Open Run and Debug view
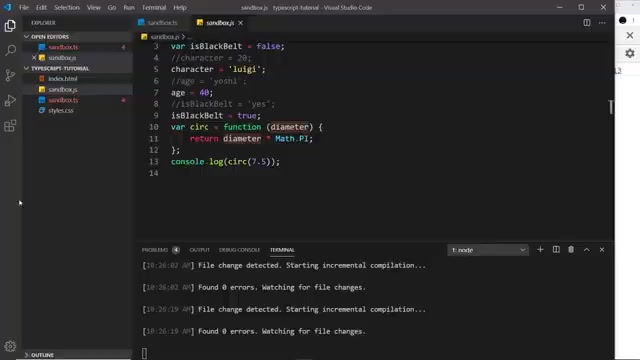The width and height of the screenshot is (640, 360). pos(10,100)
